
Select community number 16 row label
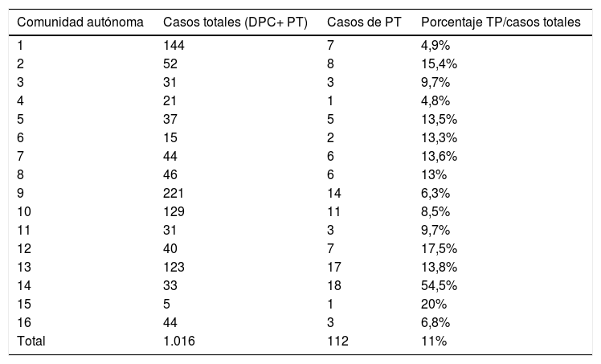click(24, 322)
